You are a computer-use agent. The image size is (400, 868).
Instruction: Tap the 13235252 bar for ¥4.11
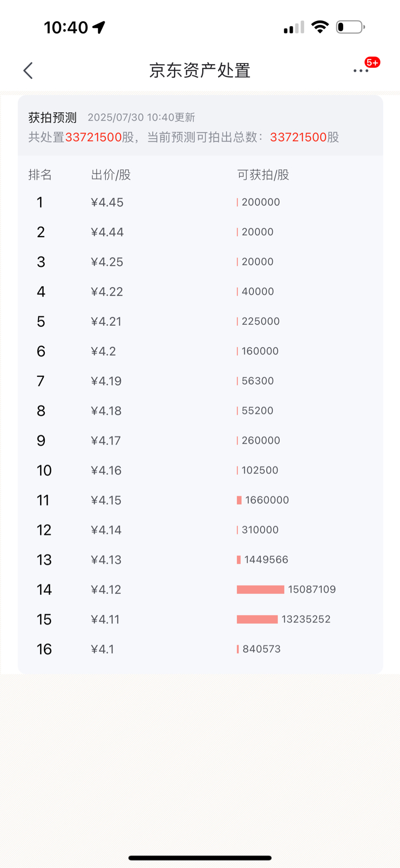257,619
